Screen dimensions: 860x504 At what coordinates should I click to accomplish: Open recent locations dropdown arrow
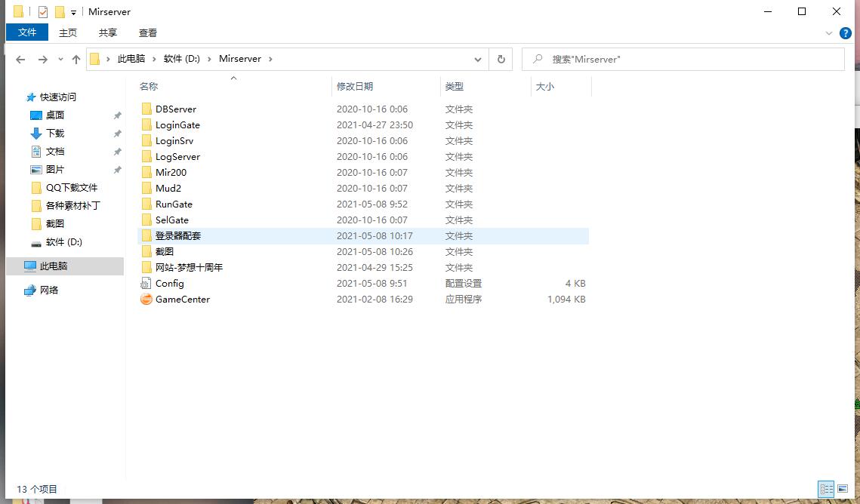coord(60,59)
